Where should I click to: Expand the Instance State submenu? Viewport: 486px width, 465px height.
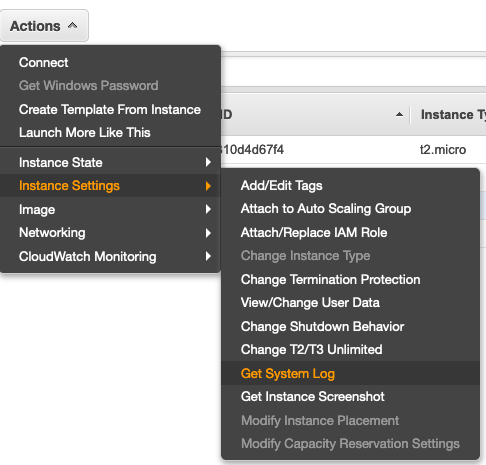pyautogui.click(x=110, y=162)
